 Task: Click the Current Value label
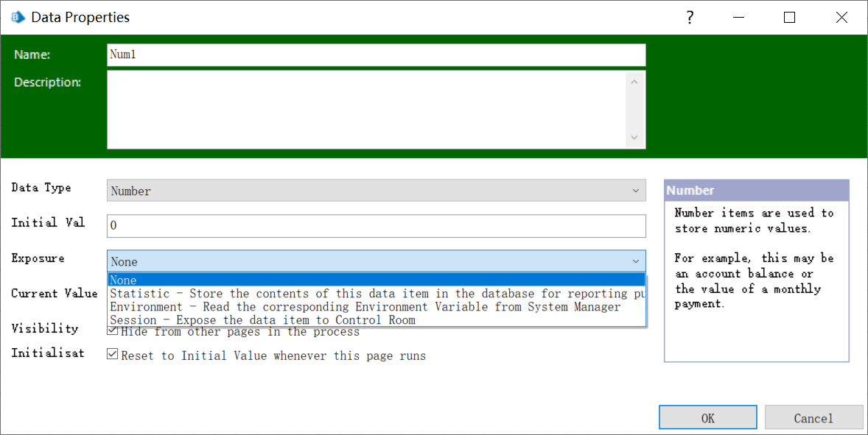55,293
